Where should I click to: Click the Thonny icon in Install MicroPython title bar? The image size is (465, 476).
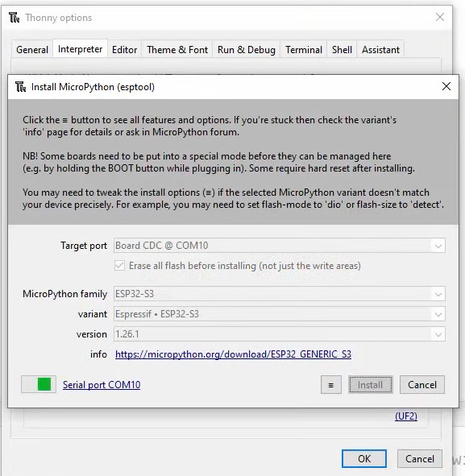pos(21,87)
